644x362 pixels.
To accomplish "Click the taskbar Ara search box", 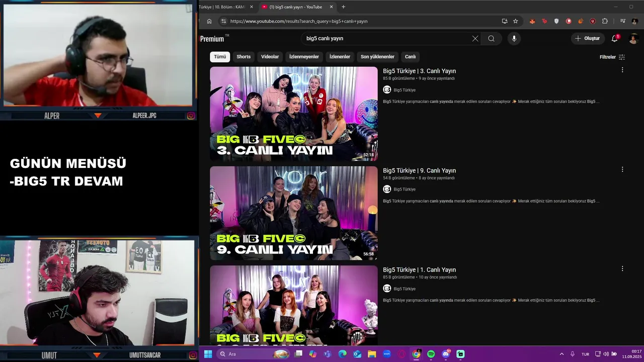I will [254, 354].
